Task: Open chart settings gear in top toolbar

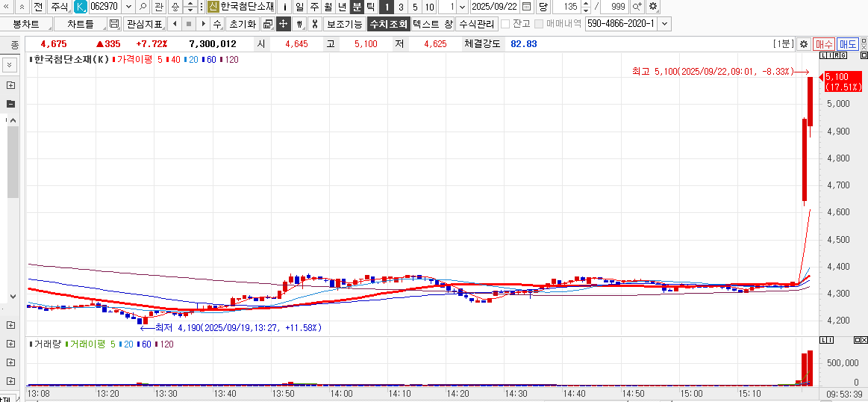Action: click(653, 7)
